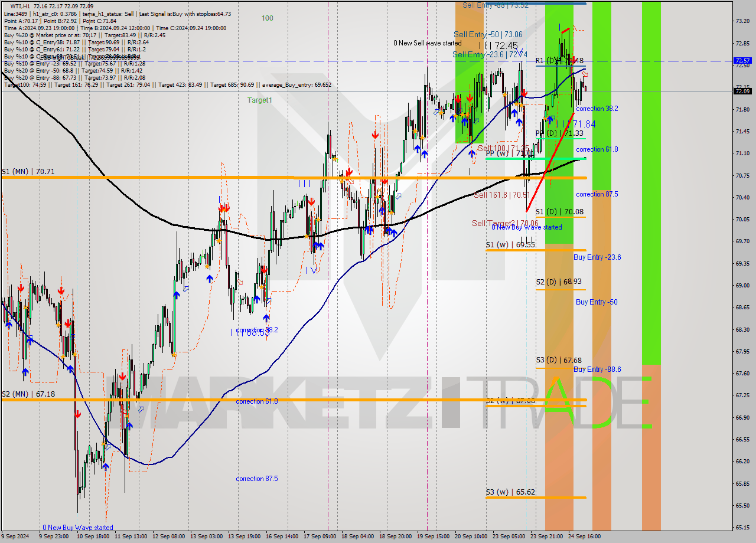Click the 73.20 value on price axis
This screenshot has width=756, height=543.
click(x=743, y=21)
